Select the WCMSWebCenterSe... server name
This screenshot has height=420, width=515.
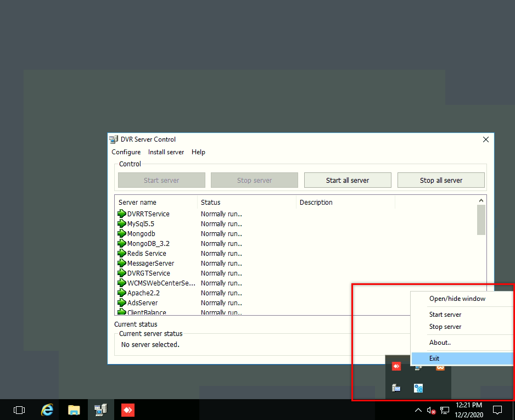pyautogui.click(x=161, y=283)
